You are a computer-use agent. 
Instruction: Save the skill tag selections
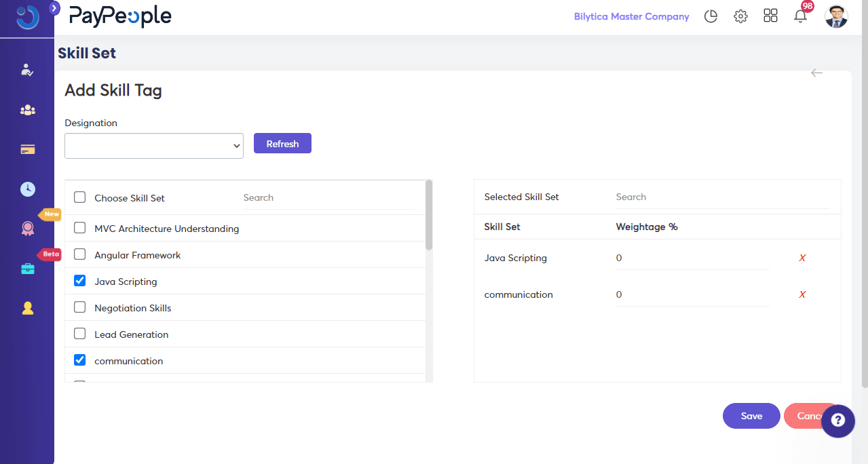[751, 416]
